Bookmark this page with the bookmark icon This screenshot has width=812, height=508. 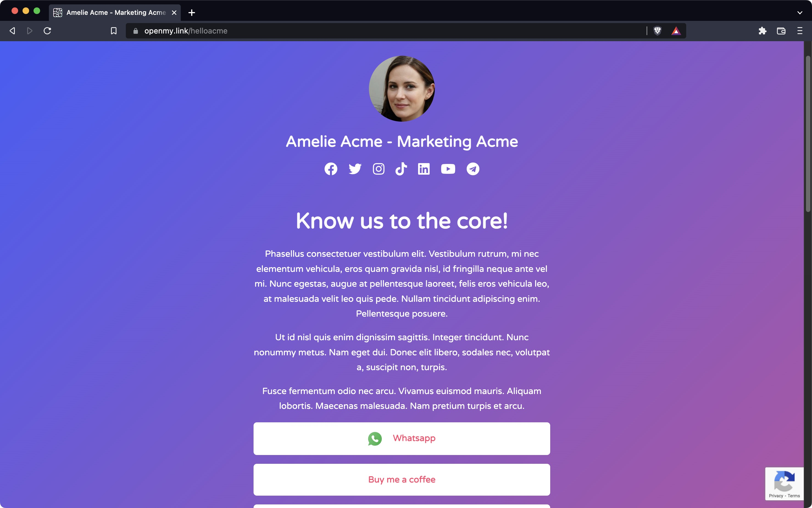pyautogui.click(x=114, y=31)
